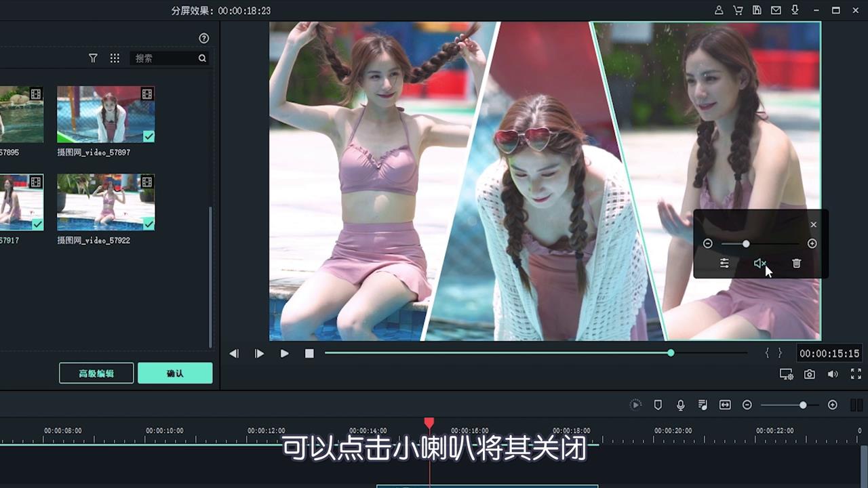Screen dimensions: 868x488
Task: Delete the clip with the popup trash icon
Action: click(797, 264)
